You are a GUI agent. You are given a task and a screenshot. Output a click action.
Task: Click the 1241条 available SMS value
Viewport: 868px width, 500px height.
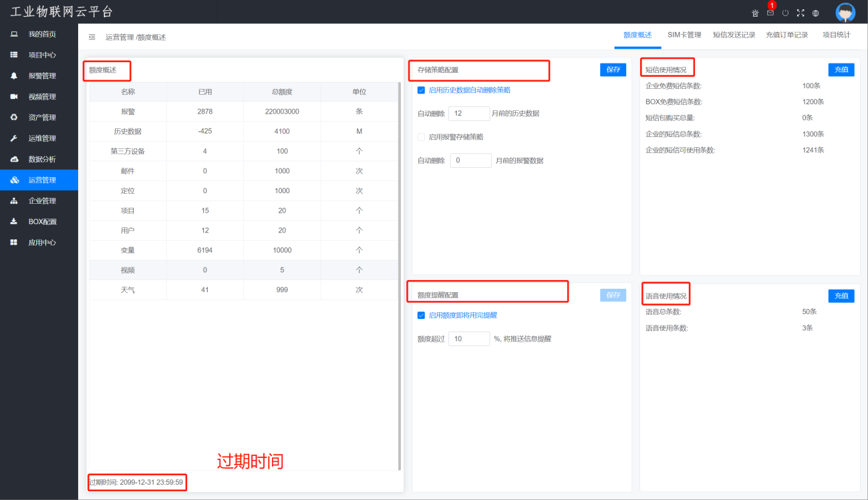point(813,150)
